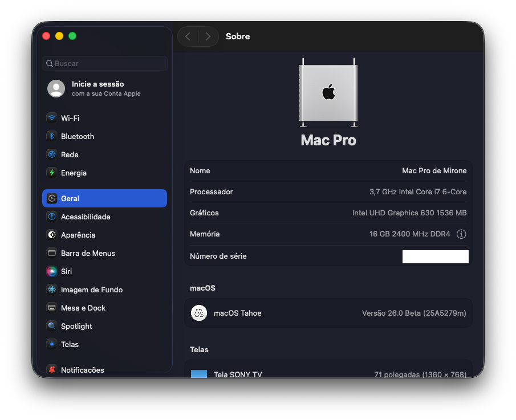The image size is (516, 420).
Task: Click the Mac Pro heading
Action: click(x=328, y=140)
